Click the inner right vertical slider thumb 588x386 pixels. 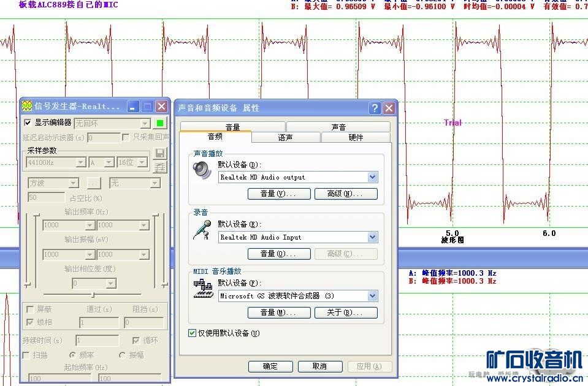156,216
